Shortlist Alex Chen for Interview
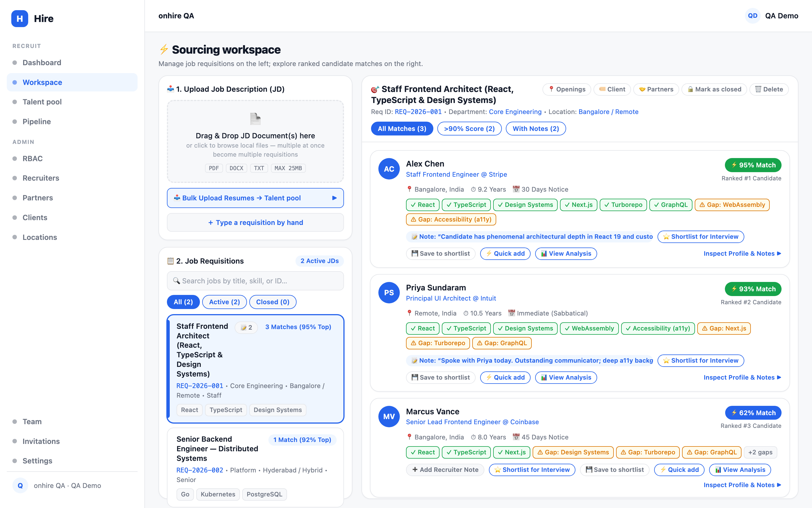 click(701, 237)
